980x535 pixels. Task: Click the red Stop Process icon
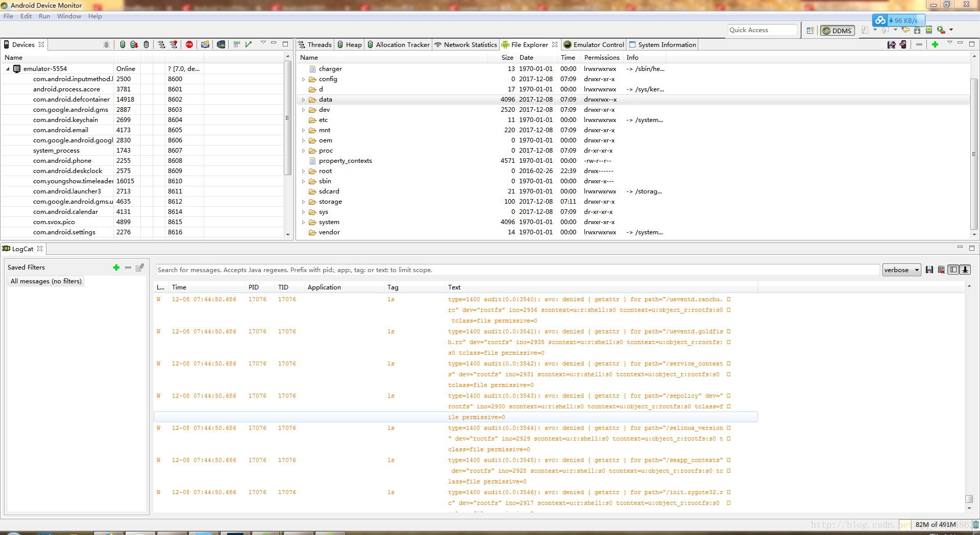click(x=189, y=44)
